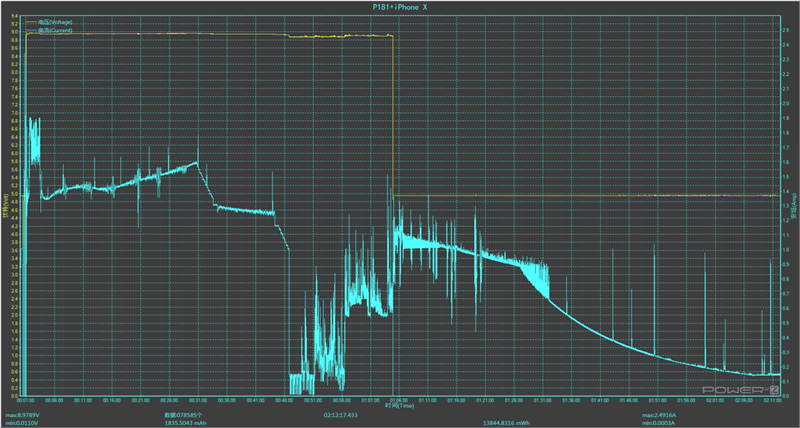Click the 1835.5043 mAh capacity value

tap(186, 423)
